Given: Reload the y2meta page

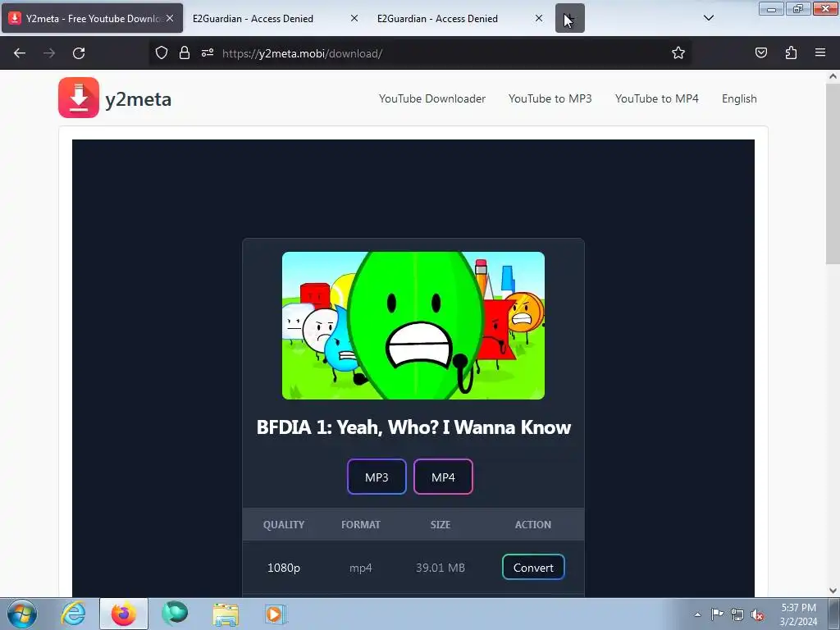Looking at the screenshot, I should 79,53.
